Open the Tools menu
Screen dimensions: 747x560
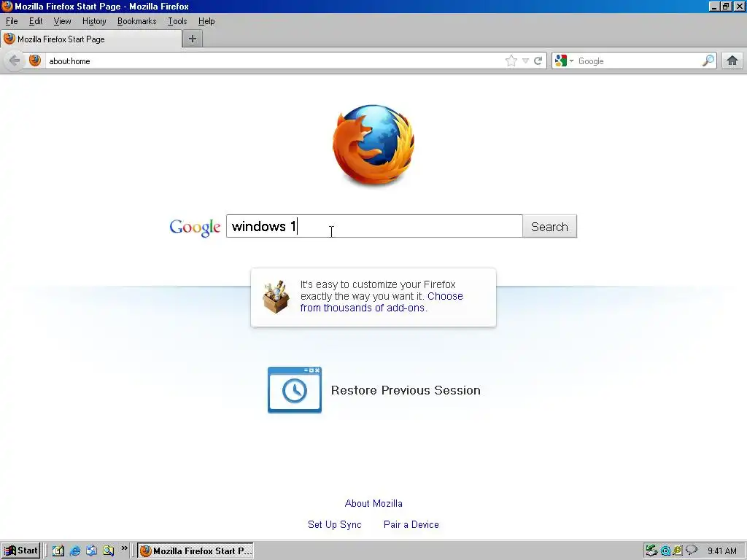tap(177, 21)
